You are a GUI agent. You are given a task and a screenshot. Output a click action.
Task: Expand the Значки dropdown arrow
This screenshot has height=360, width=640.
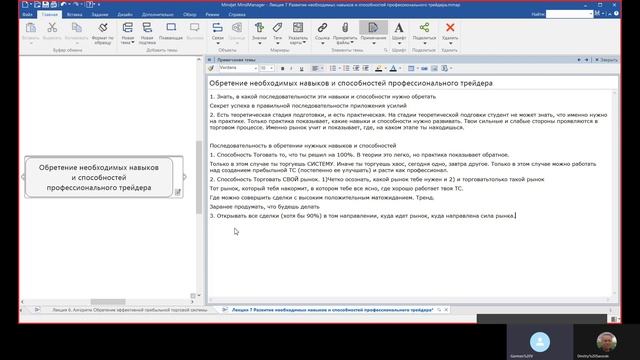tap(259, 43)
